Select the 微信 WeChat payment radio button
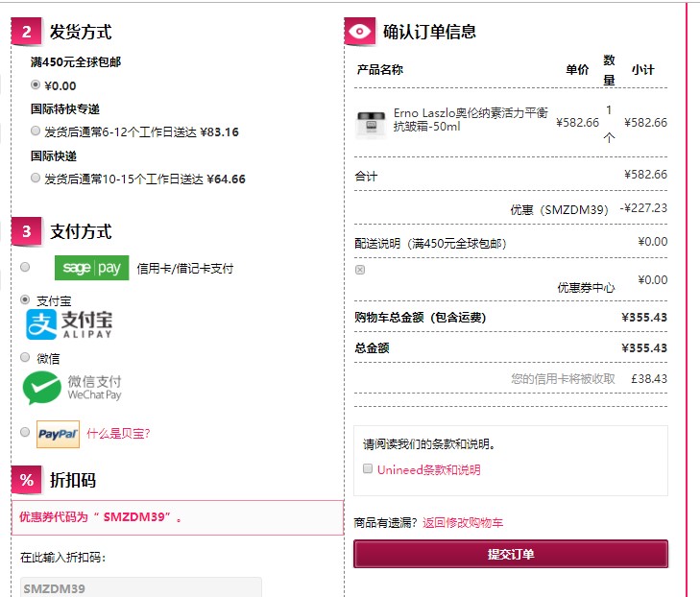This screenshot has height=597, width=700. click(25, 357)
